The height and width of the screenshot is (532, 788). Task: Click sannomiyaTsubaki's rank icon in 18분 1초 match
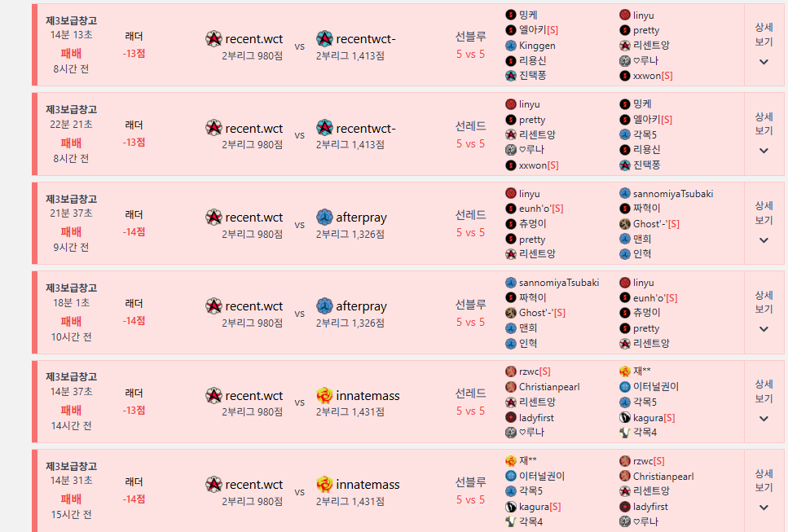pos(511,283)
